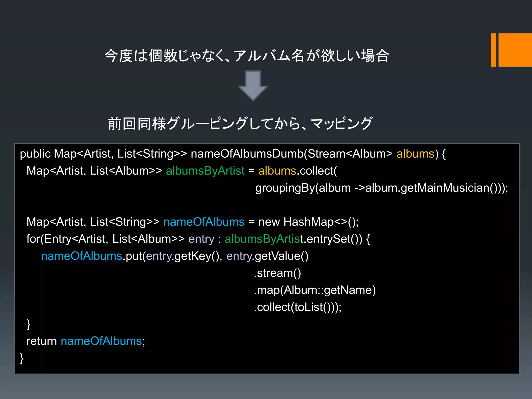Click the large orange rectangle decoration
Viewport: 532px width, 399px height.
click(x=515, y=50)
